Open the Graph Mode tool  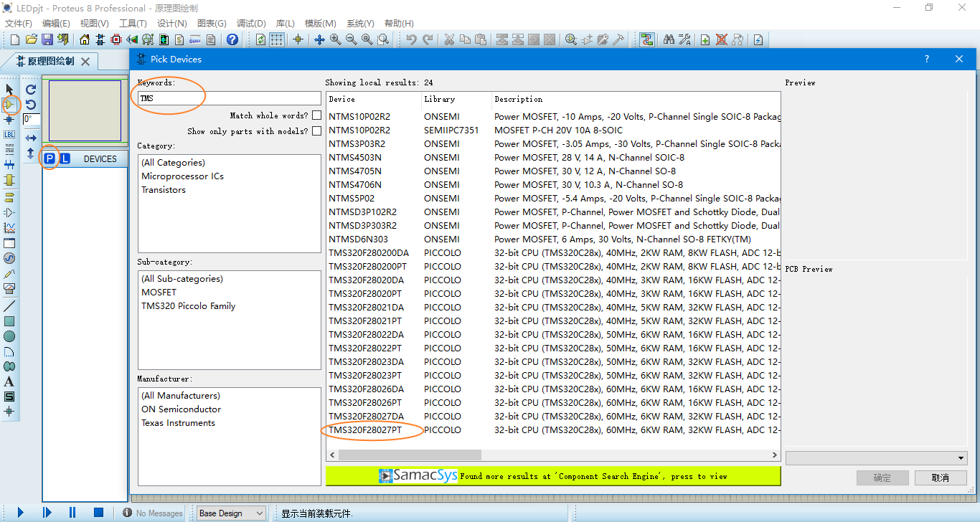10,228
